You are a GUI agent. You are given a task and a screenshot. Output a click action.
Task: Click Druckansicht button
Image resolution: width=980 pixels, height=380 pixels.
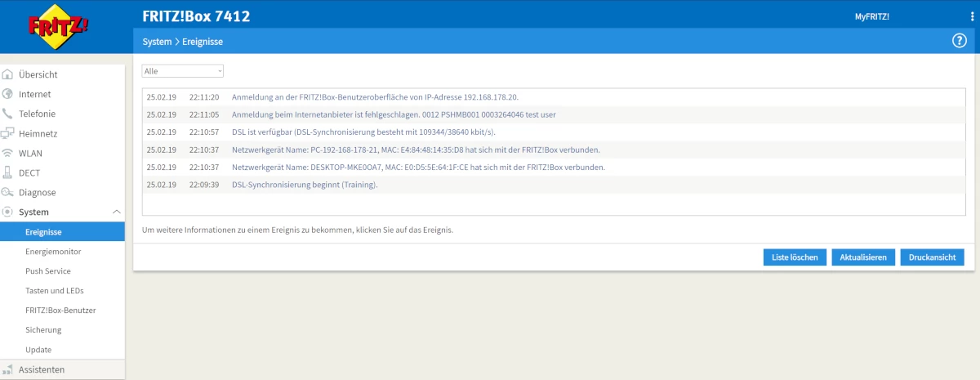pyautogui.click(x=933, y=257)
